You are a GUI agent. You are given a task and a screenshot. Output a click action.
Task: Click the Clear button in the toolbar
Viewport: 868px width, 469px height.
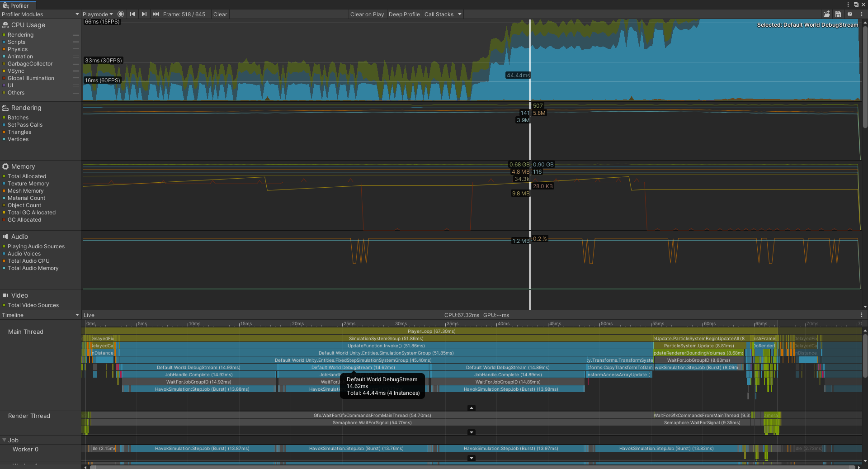220,14
